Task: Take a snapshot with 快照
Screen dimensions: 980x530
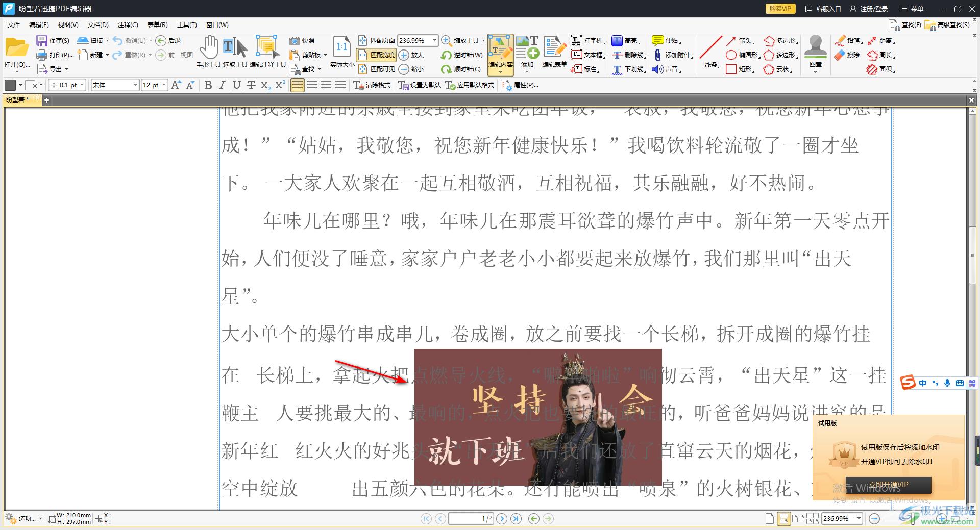Action: pyautogui.click(x=302, y=40)
